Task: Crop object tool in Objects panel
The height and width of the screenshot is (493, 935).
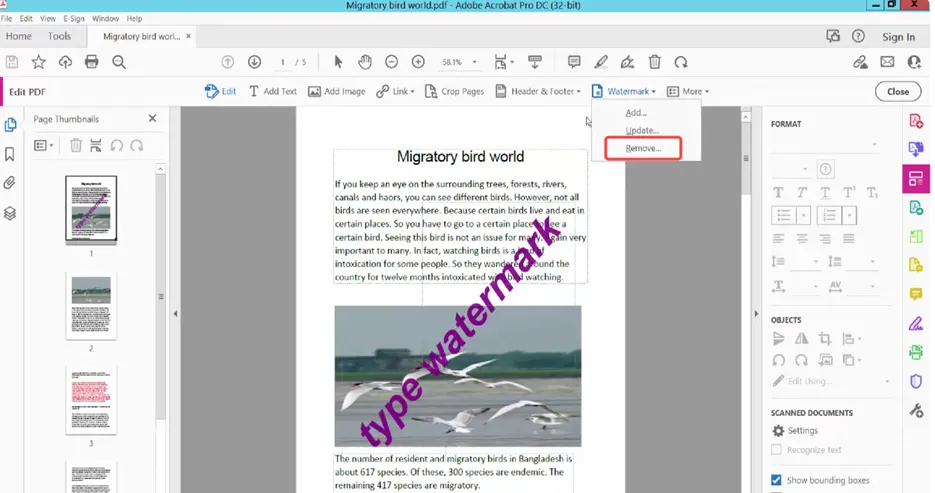Action: point(825,339)
